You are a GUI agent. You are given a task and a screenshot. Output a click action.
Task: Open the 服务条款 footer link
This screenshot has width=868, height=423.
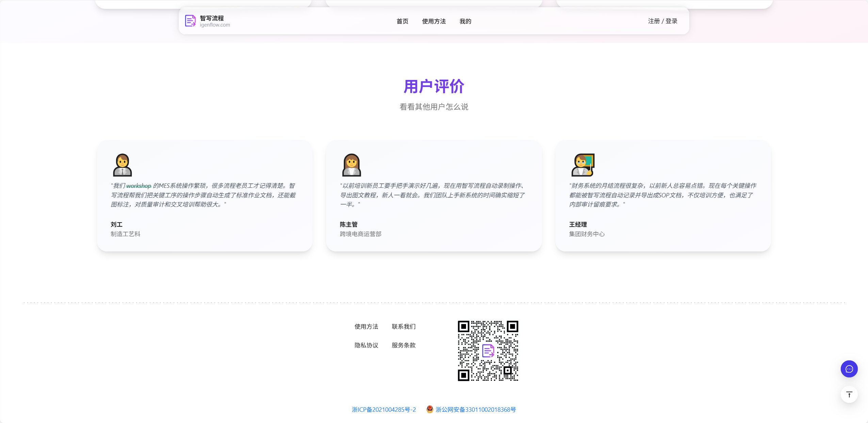pyautogui.click(x=404, y=345)
